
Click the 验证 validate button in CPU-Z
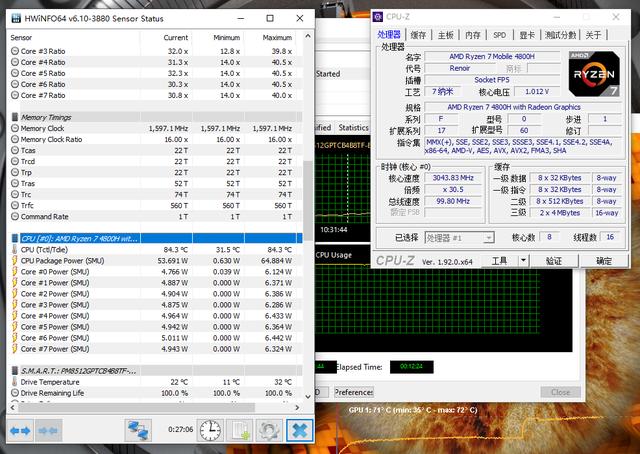[553, 260]
